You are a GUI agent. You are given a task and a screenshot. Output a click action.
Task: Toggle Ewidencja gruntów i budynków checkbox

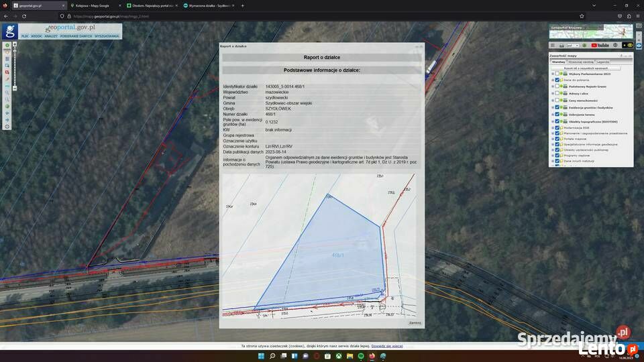557,107
